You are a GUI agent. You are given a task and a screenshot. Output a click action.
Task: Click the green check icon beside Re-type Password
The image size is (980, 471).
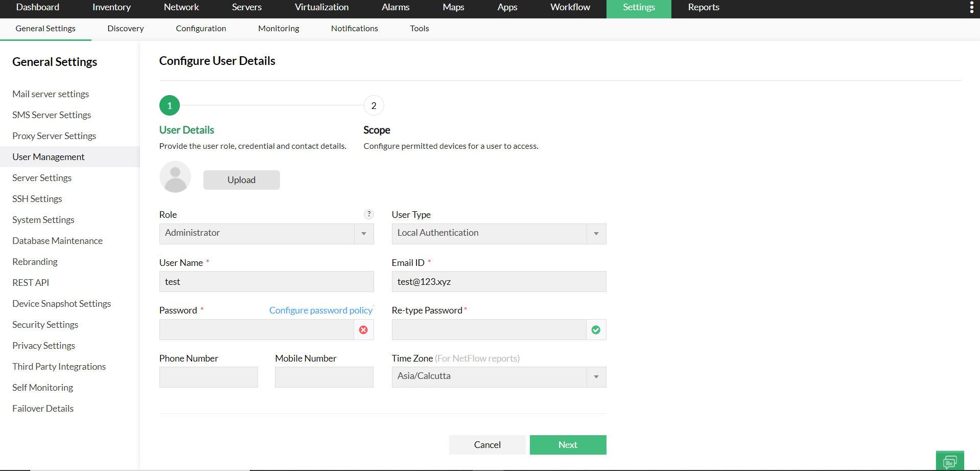pos(595,330)
